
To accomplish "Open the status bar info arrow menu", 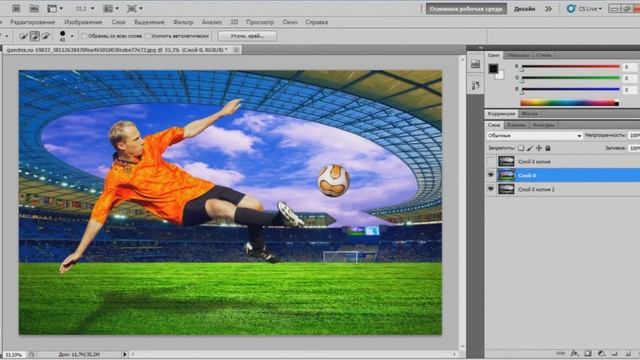I will click(x=125, y=354).
